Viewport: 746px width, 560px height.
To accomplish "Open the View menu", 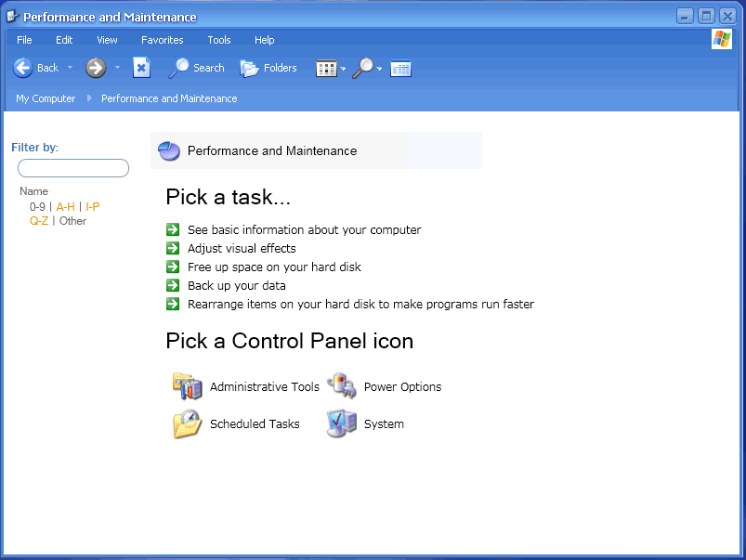I will (107, 40).
